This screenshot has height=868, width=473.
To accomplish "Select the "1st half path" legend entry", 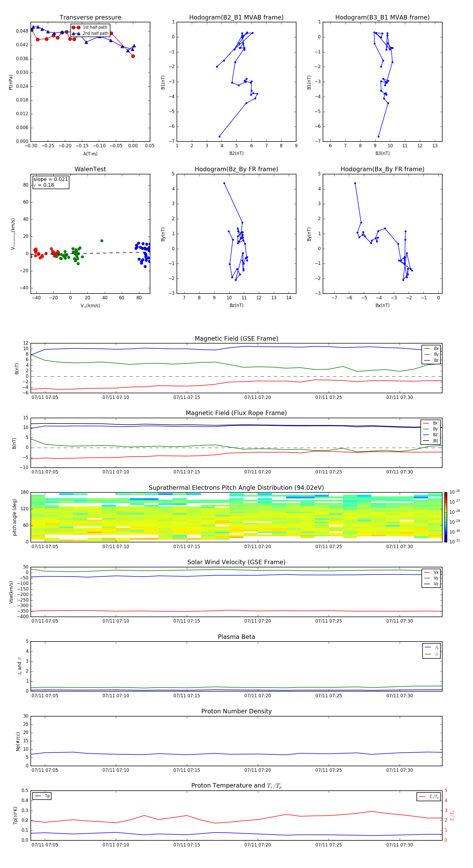I will click(x=90, y=27).
